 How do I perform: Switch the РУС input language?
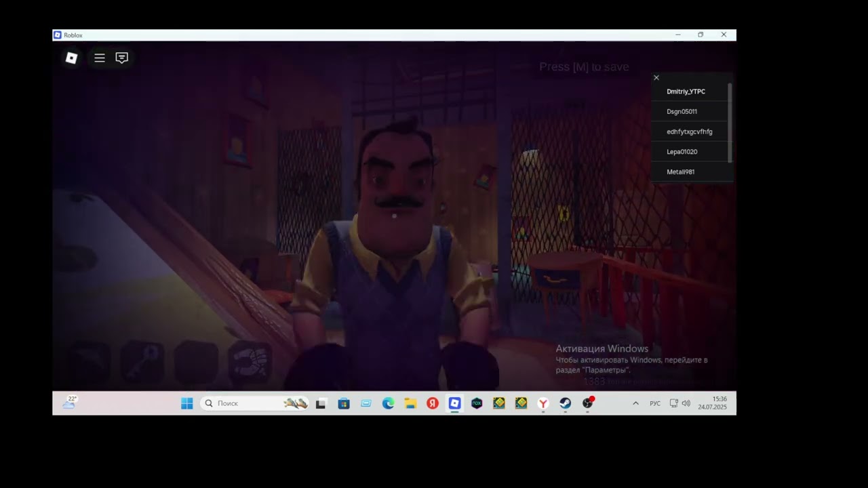[655, 403]
